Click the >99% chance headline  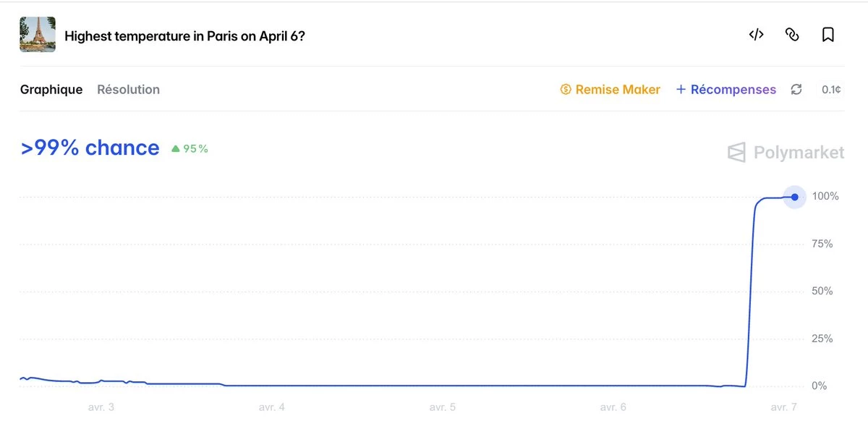coord(90,148)
